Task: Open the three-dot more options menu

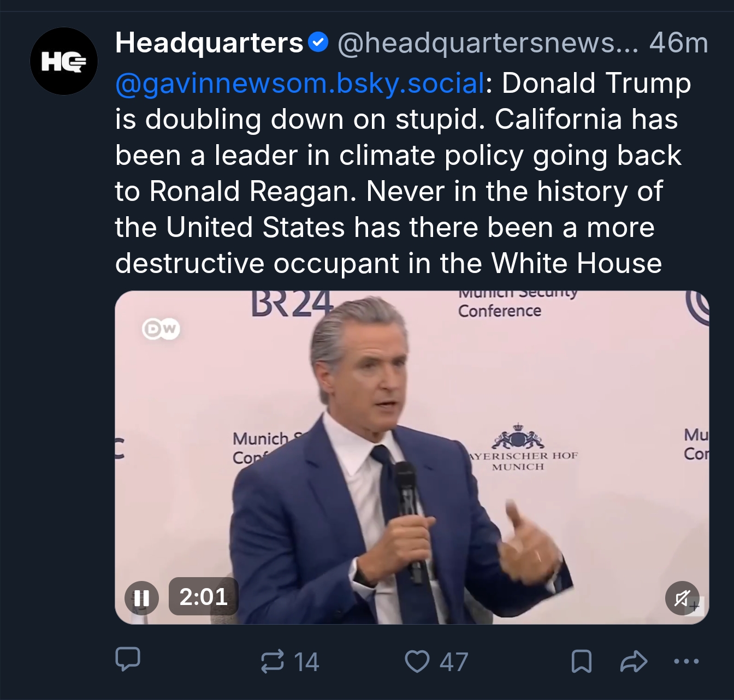Action: 686,661
